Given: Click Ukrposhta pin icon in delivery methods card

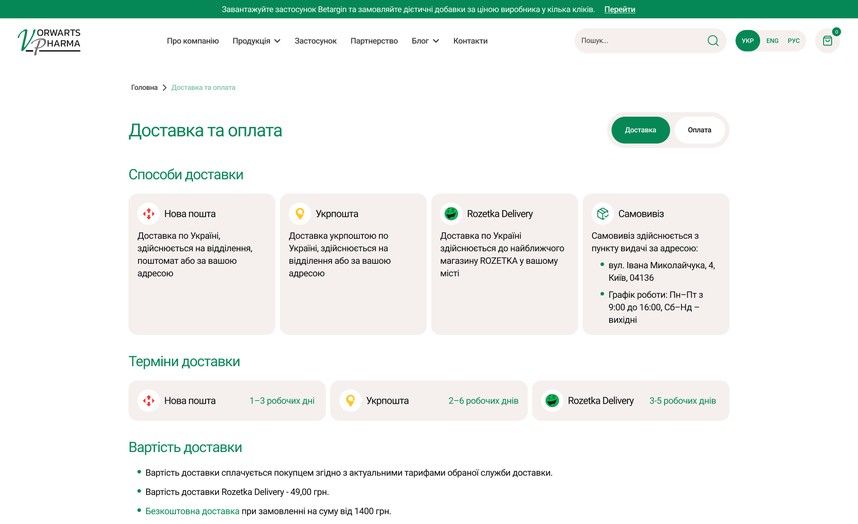Looking at the screenshot, I should tap(300, 213).
